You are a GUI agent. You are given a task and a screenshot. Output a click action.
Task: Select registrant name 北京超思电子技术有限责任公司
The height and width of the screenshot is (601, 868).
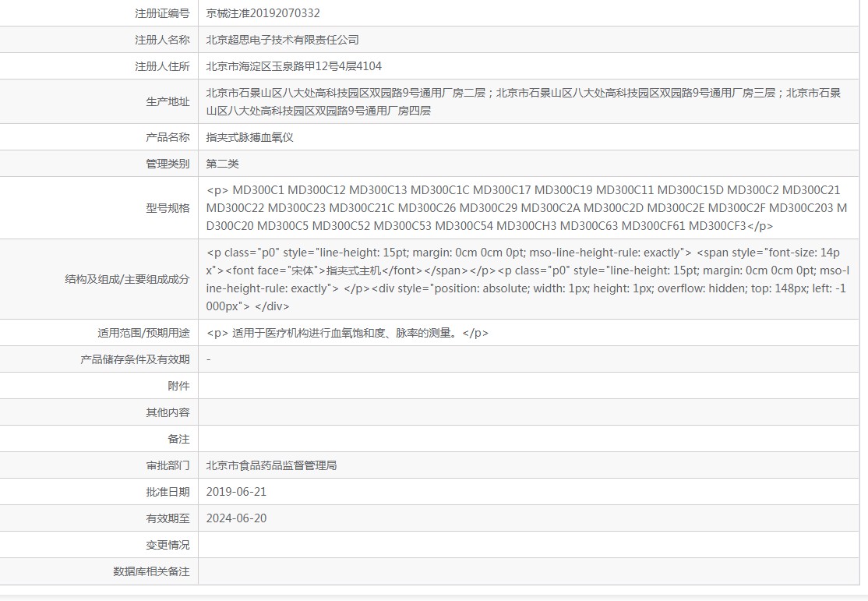click(x=282, y=40)
